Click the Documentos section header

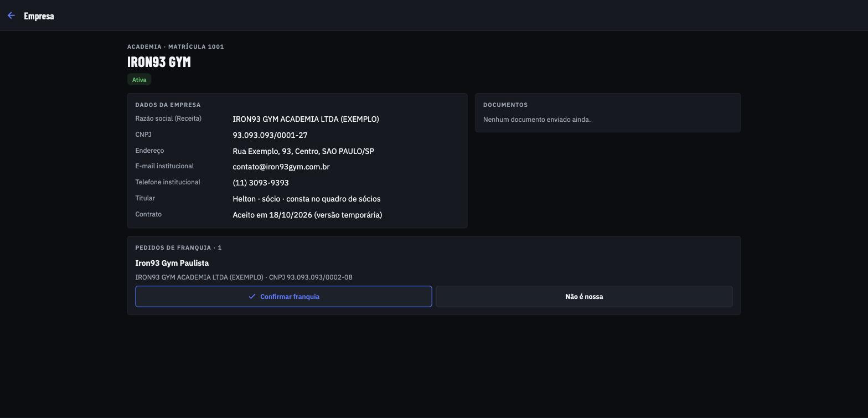tap(505, 105)
